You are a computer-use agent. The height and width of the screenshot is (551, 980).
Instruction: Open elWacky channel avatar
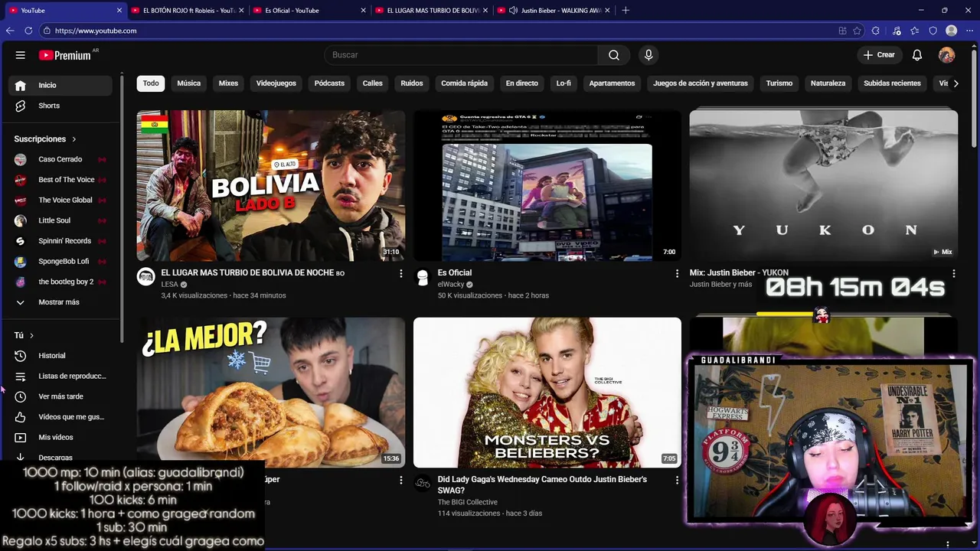point(423,277)
